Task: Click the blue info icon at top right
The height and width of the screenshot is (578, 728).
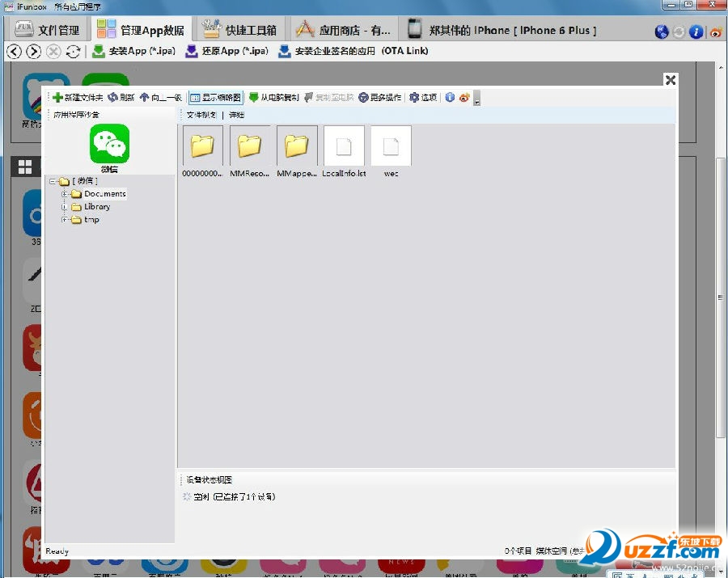Action: click(x=696, y=32)
